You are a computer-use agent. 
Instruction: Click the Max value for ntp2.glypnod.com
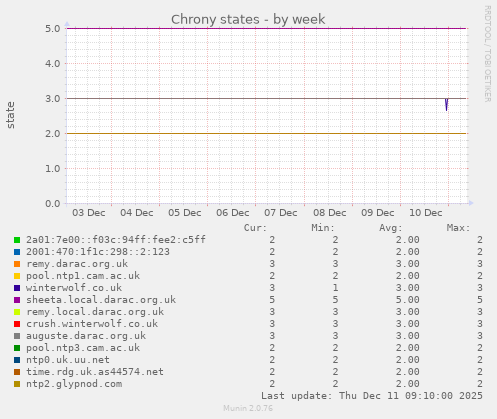coord(480,384)
